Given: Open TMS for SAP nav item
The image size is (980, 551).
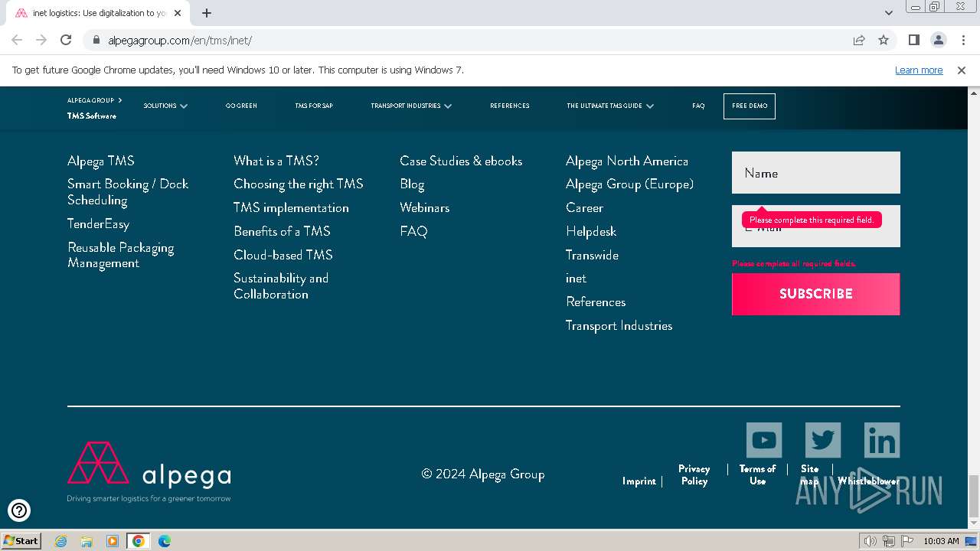Looking at the screenshot, I should pyautogui.click(x=314, y=106).
